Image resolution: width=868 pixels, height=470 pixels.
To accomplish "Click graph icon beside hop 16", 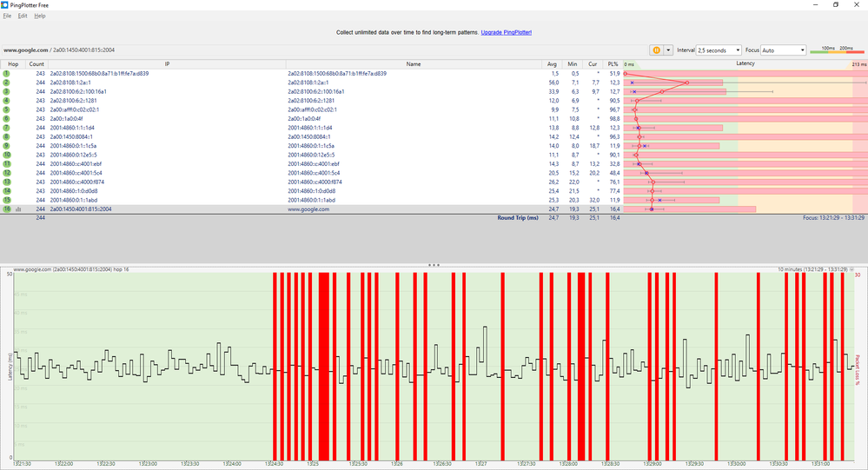I will (18, 209).
